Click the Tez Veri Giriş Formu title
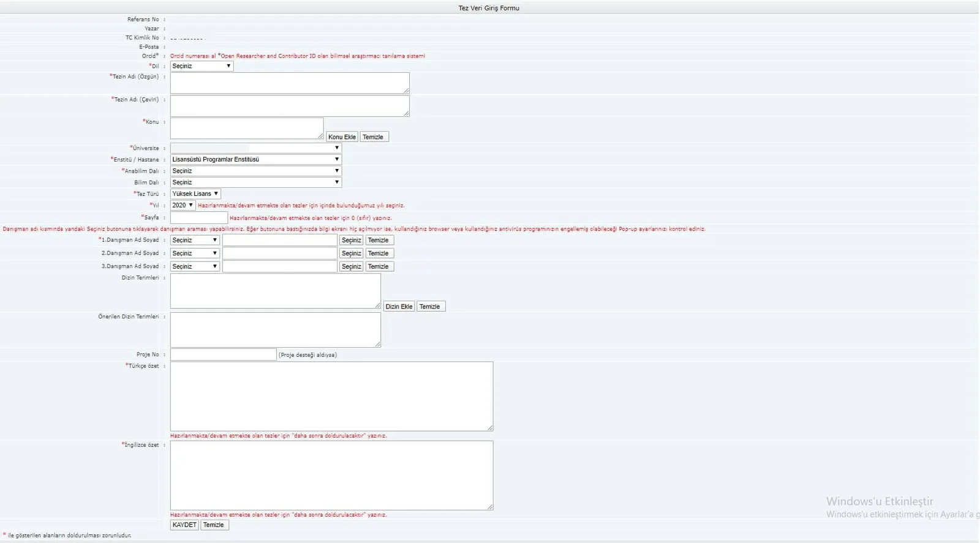 point(489,8)
